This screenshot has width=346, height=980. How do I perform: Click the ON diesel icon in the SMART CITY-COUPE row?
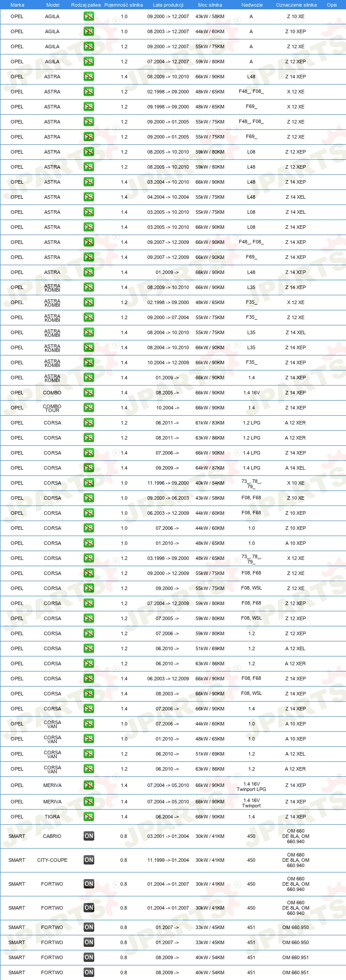click(x=88, y=860)
